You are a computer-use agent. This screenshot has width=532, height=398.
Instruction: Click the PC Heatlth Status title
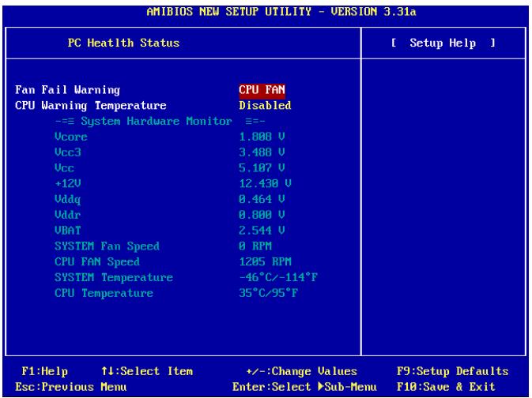pyautogui.click(x=123, y=43)
